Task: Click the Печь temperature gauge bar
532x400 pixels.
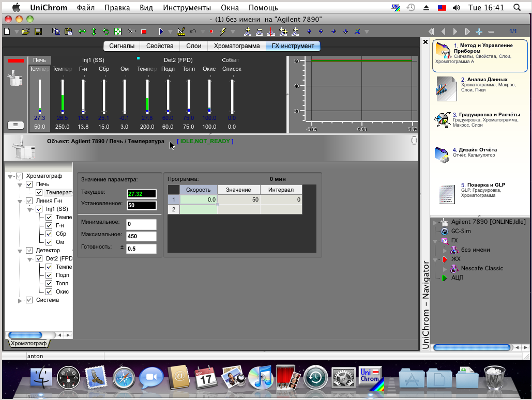Action: (x=40, y=96)
